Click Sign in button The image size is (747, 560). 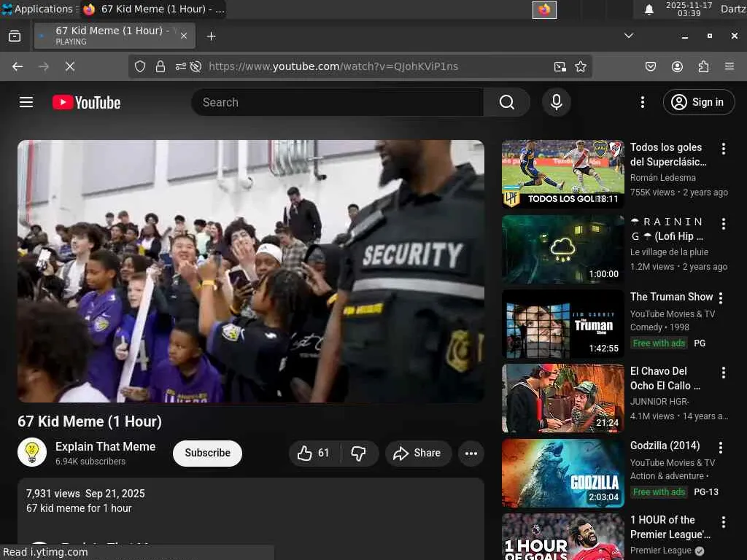coord(698,102)
